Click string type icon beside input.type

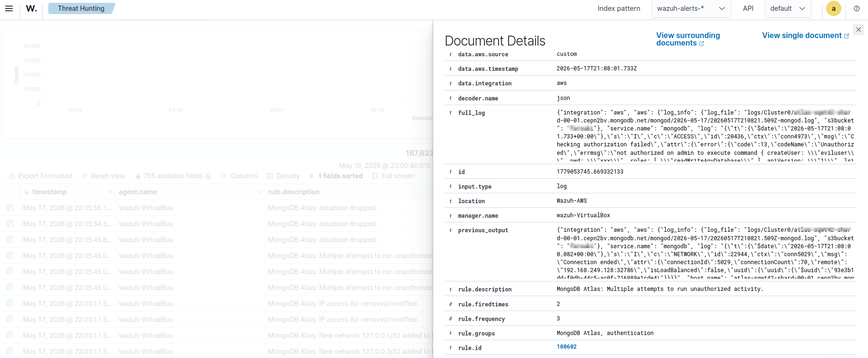point(451,187)
